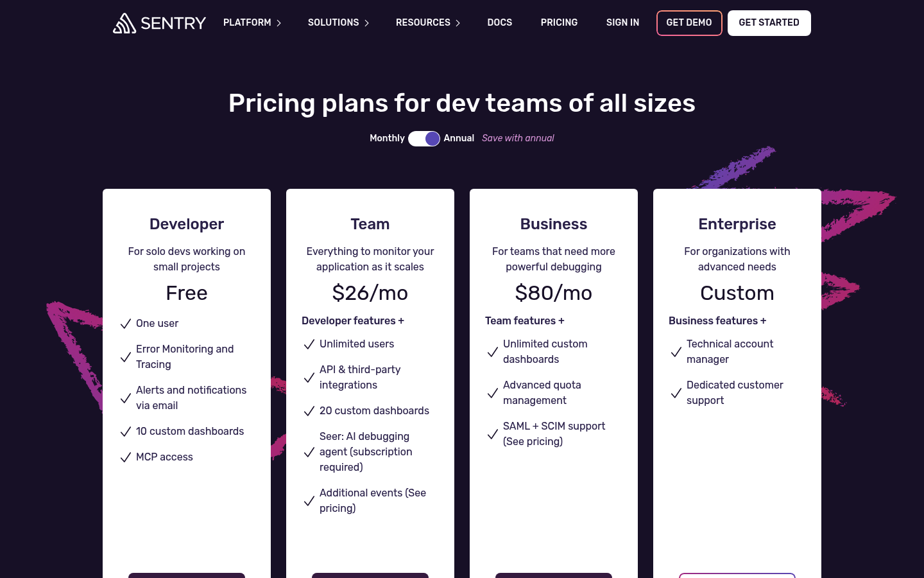Viewport: 924px width, 578px height.
Task: Click checkmark beside 'API & third-party integrations'
Action: [x=309, y=378]
